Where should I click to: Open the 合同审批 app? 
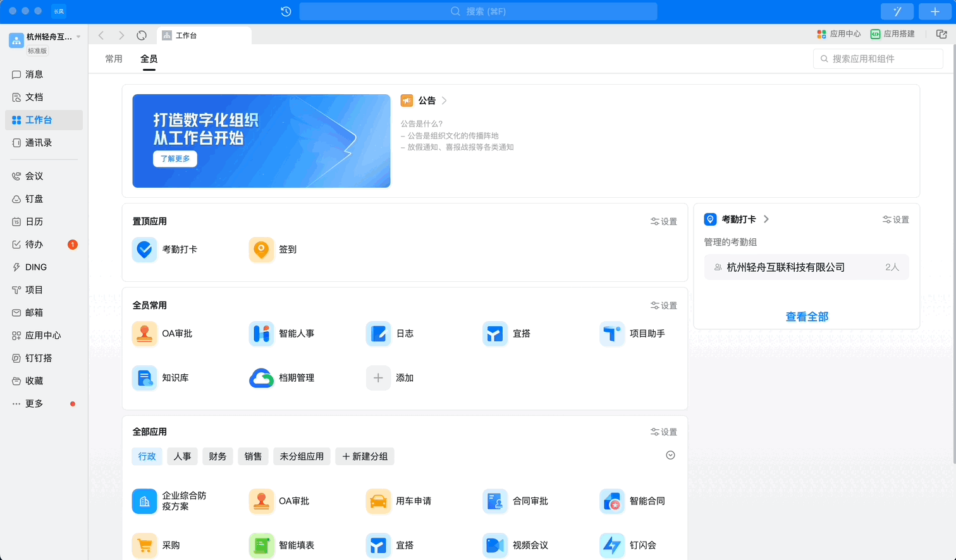pyautogui.click(x=495, y=501)
